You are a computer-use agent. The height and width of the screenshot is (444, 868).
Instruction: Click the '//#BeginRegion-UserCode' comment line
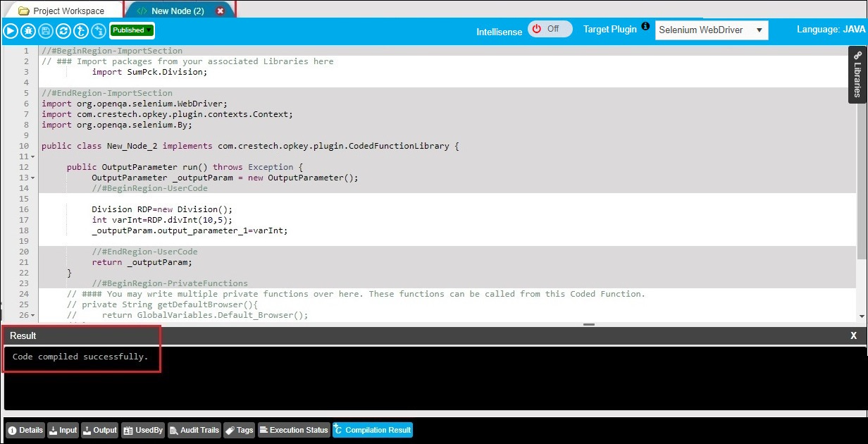tap(149, 188)
